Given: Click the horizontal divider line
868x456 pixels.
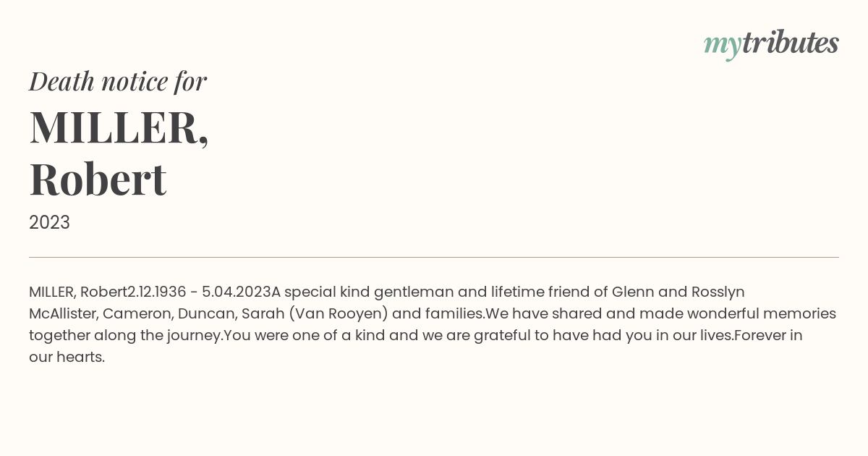Looking at the screenshot, I should [x=434, y=257].
